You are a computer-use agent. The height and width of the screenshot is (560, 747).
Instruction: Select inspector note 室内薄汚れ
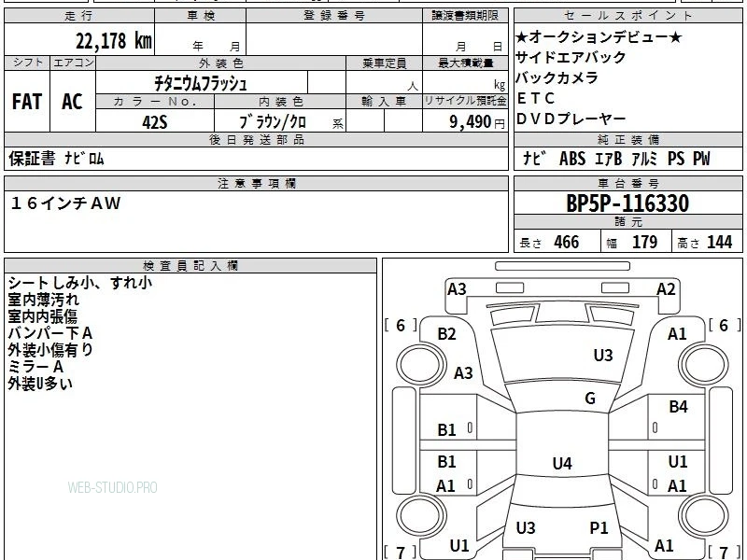pos(43,300)
